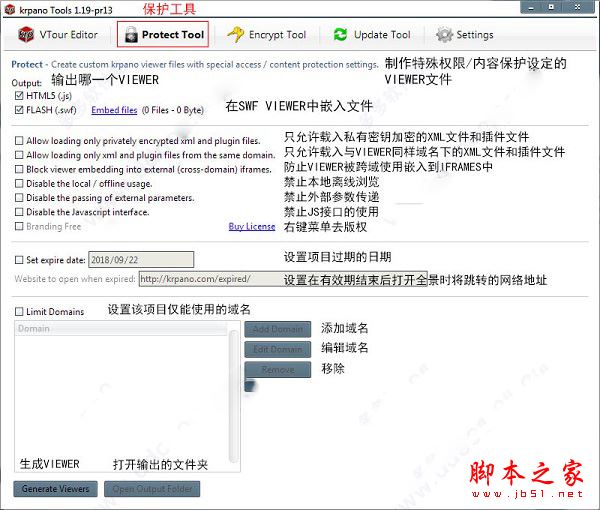
Task: Enable loading only privately encrypted xml files
Action: click(x=19, y=140)
